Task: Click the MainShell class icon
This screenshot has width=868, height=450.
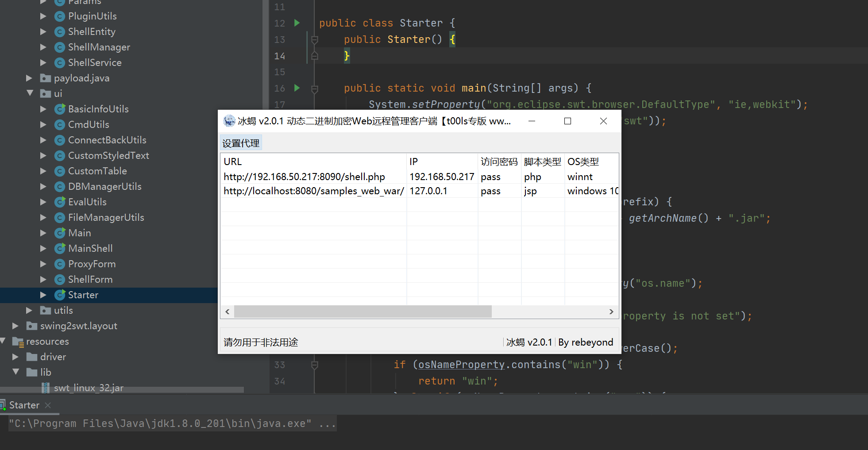Action: pos(60,249)
